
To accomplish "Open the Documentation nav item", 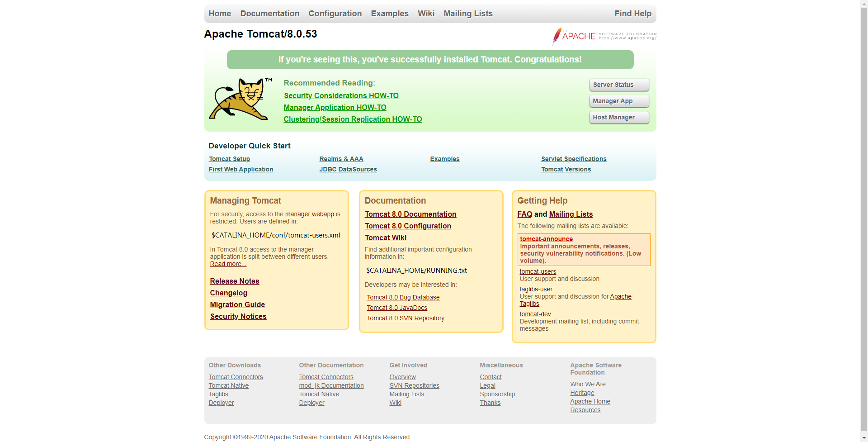I will (x=270, y=14).
